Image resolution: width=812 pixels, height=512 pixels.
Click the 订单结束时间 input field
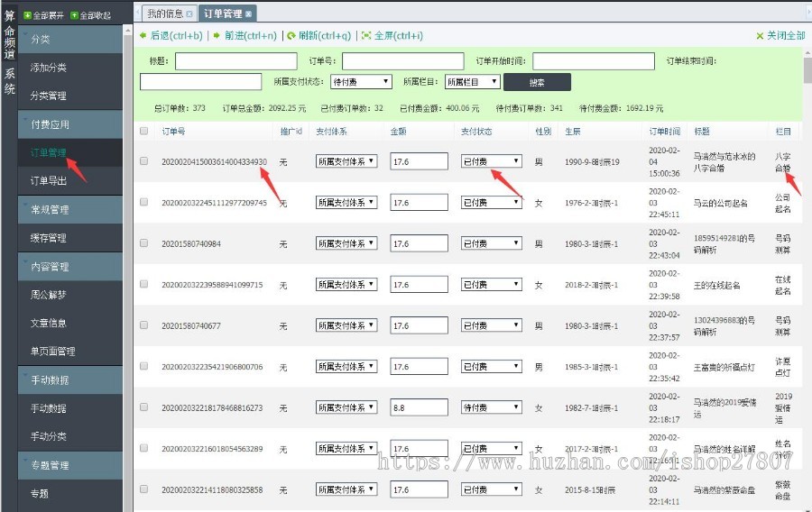click(x=200, y=82)
